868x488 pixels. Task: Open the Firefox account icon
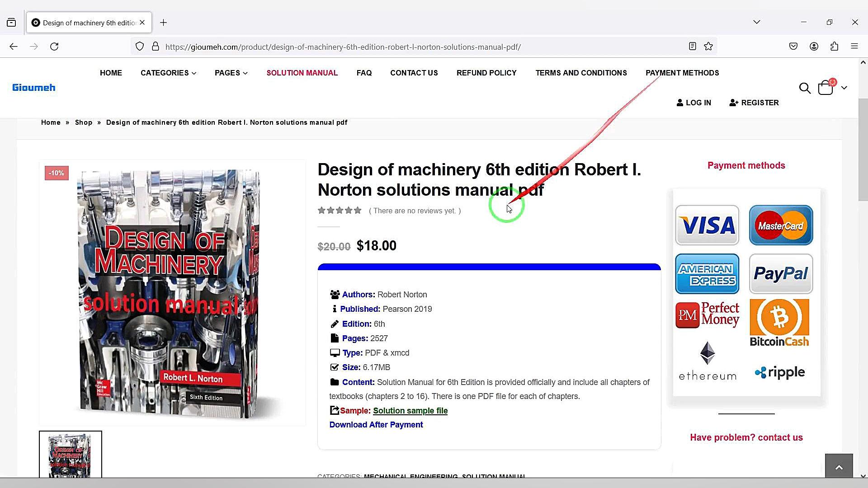coord(814,46)
